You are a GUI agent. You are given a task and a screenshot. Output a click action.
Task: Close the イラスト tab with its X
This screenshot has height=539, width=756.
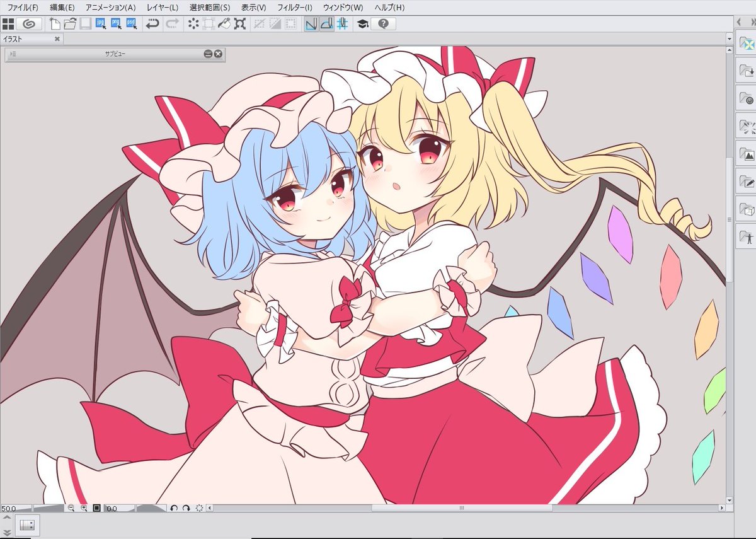pyautogui.click(x=57, y=38)
